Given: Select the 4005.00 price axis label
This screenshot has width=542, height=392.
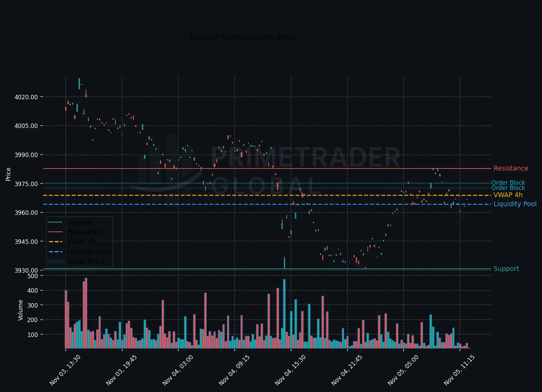Looking at the screenshot, I should coord(26,126).
